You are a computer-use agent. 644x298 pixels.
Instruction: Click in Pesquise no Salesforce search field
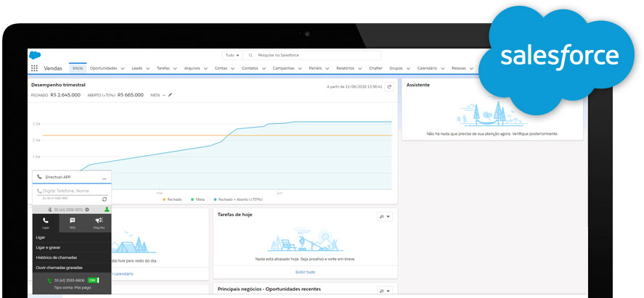[312, 55]
